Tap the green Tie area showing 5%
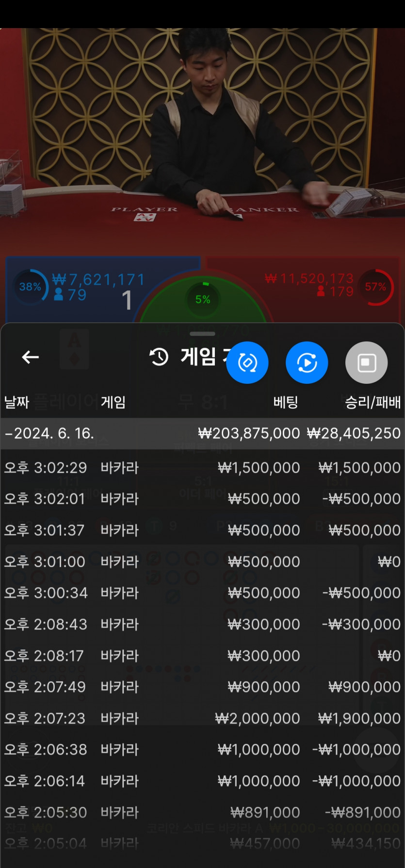This screenshot has width=405, height=868. (203, 299)
